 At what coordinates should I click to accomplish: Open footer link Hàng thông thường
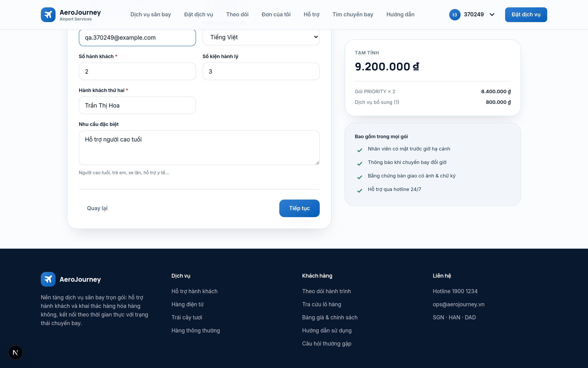pyautogui.click(x=196, y=331)
